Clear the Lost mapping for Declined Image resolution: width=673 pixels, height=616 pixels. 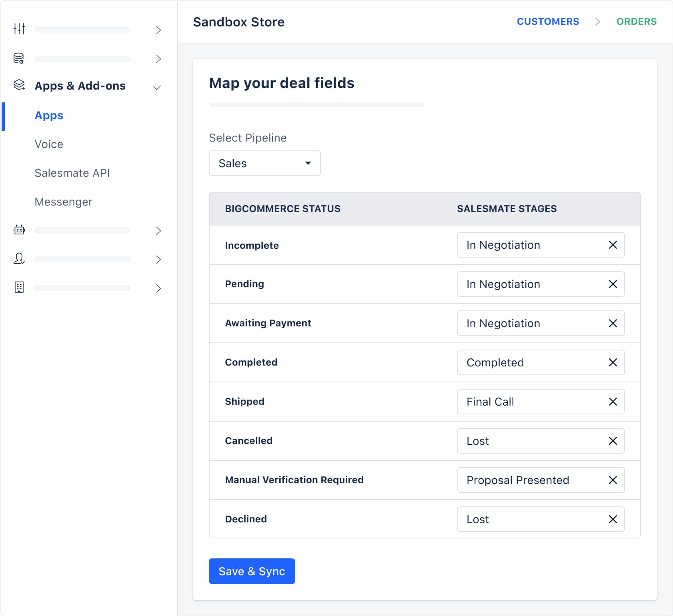pyautogui.click(x=613, y=519)
